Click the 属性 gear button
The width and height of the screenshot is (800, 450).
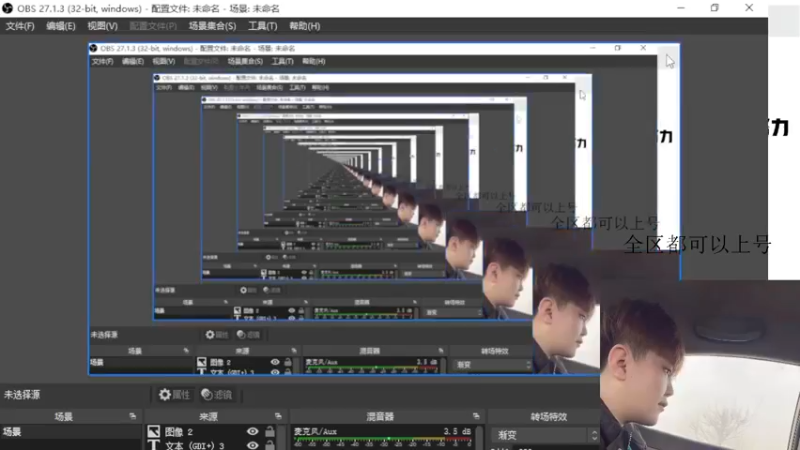174,394
